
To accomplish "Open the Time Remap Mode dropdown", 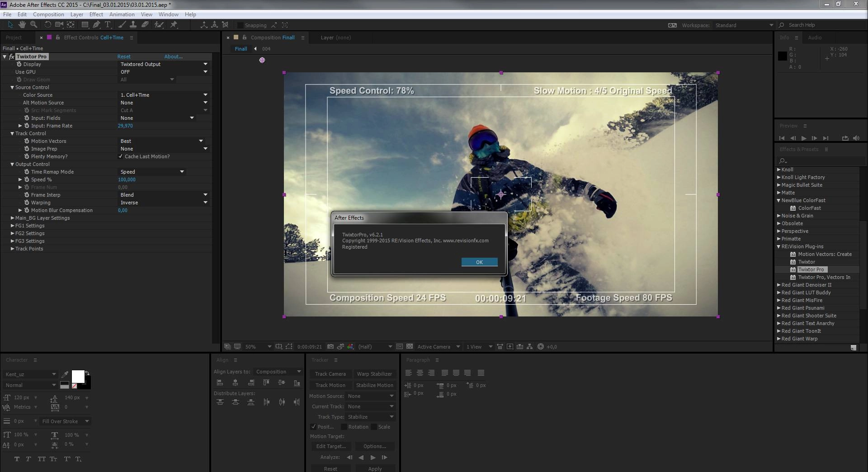I will 152,172.
